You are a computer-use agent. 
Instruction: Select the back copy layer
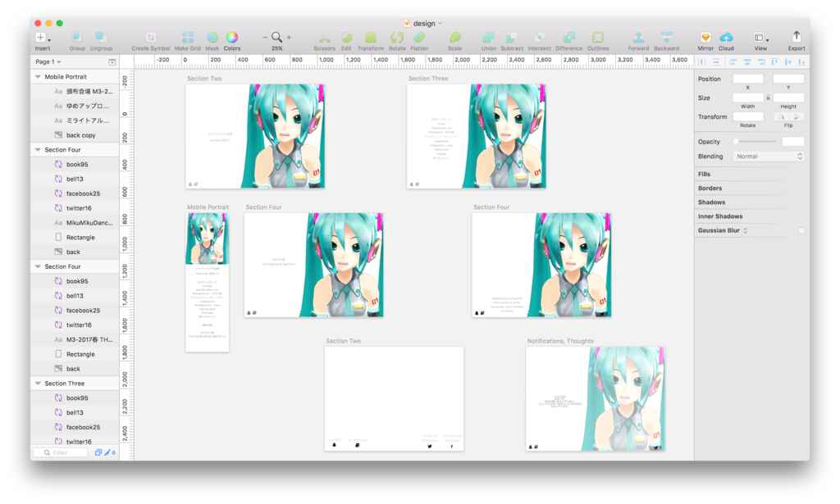tap(75, 135)
